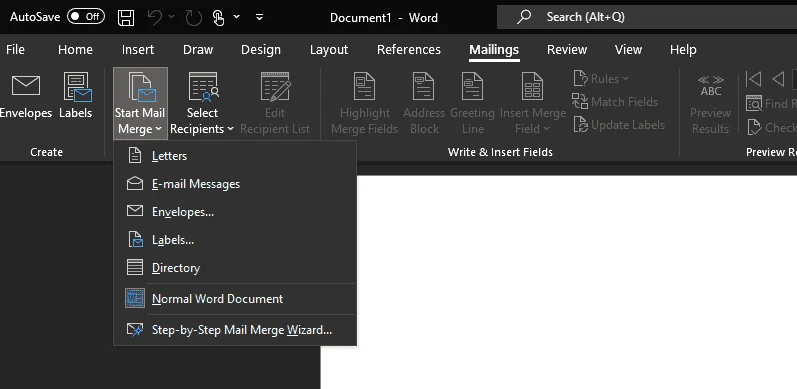Click the Check for Errors button

(x=771, y=127)
